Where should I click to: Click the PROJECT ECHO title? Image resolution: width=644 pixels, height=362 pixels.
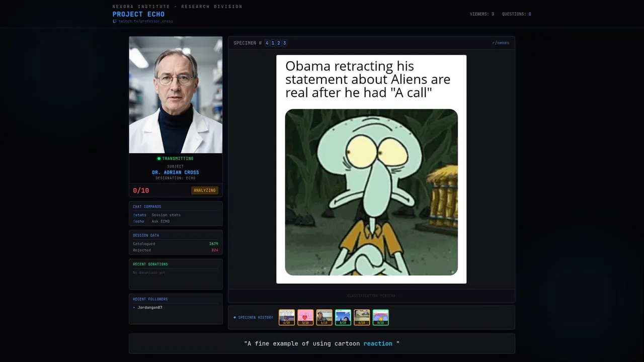138,14
